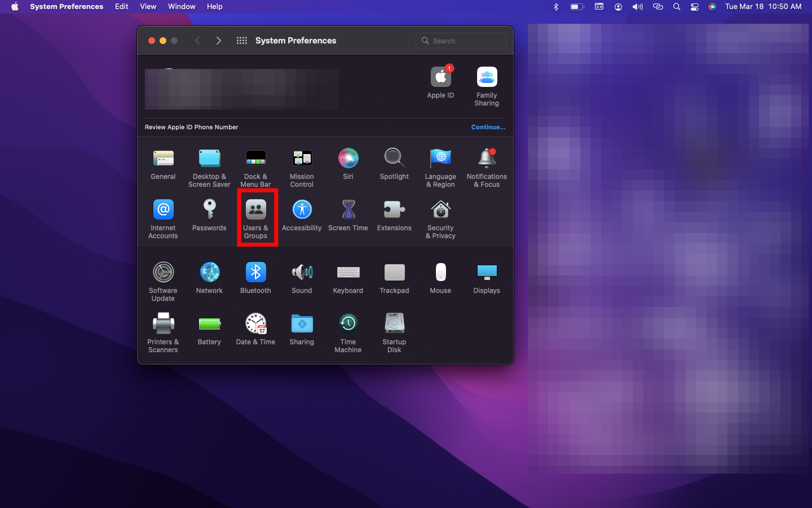
Task: Click the Search field in System Preferences
Action: (x=461, y=41)
